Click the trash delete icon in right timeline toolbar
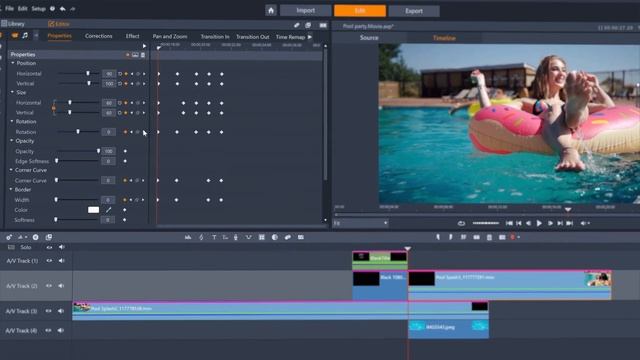 tap(489, 237)
